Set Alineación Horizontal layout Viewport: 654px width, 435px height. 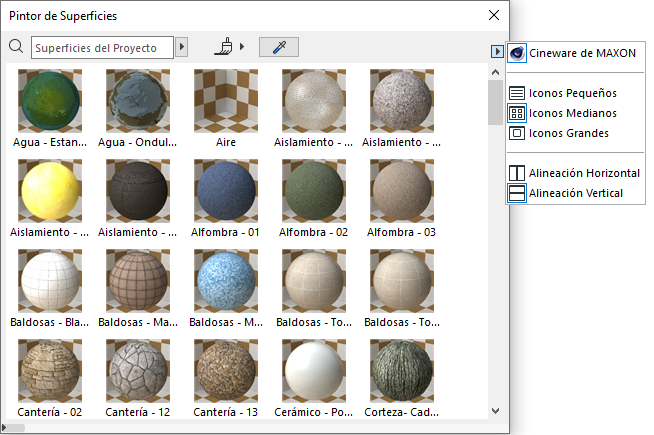click(574, 173)
